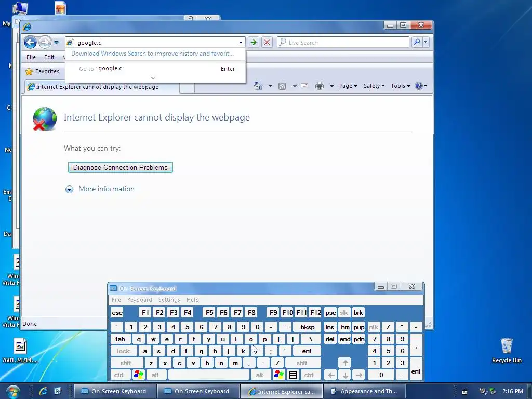The width and height of the screenshot is (532, 399).
Task: Expand the More information section
Action: click(100, 189)
